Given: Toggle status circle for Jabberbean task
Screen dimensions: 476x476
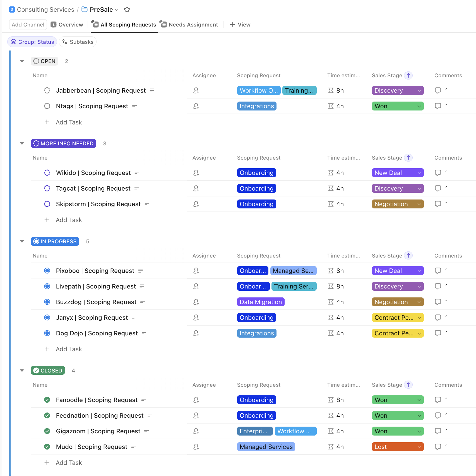Looking at the screenshot, I should point(47,90).
